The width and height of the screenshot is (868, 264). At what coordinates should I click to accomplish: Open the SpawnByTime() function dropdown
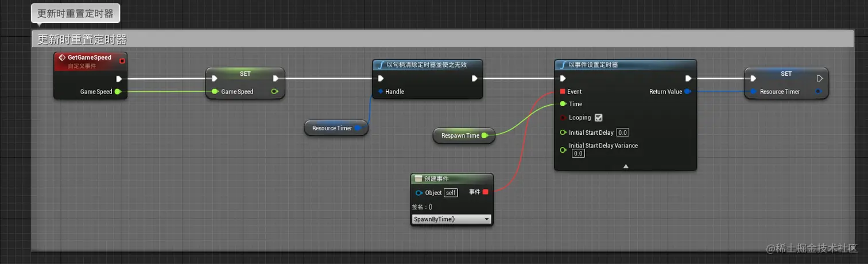[452, 219]
